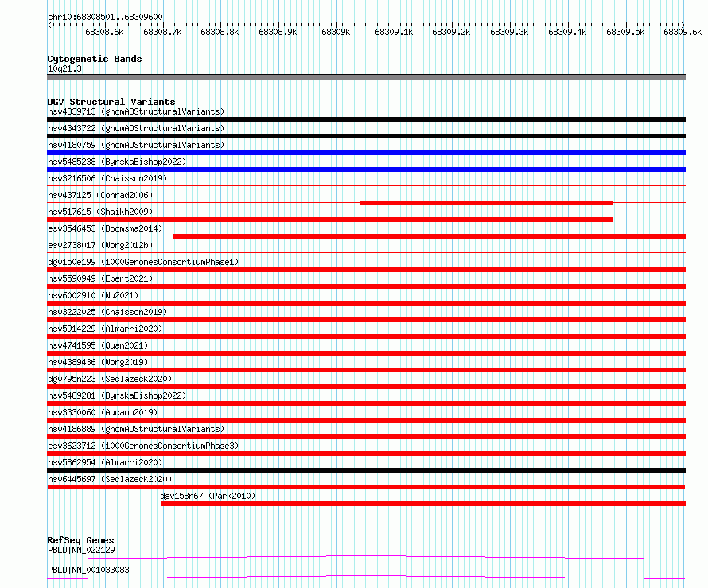Image resolution: width=708 pixels, height=588 pixels.
Task: Select variant label nsv4389436 (Wong2019)
Action: (x=98, y=362)
